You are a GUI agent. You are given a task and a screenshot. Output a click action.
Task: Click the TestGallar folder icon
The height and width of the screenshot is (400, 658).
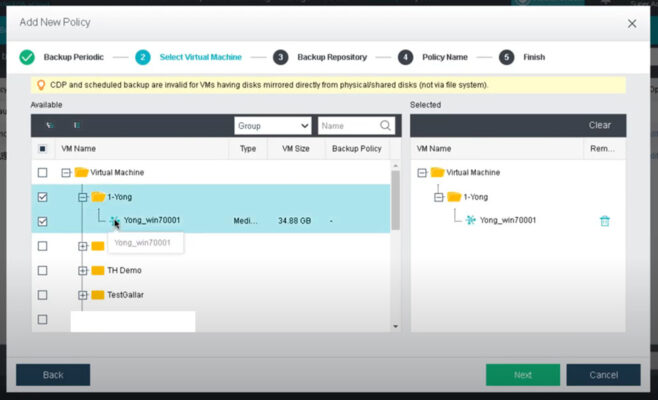click(98, 295)
